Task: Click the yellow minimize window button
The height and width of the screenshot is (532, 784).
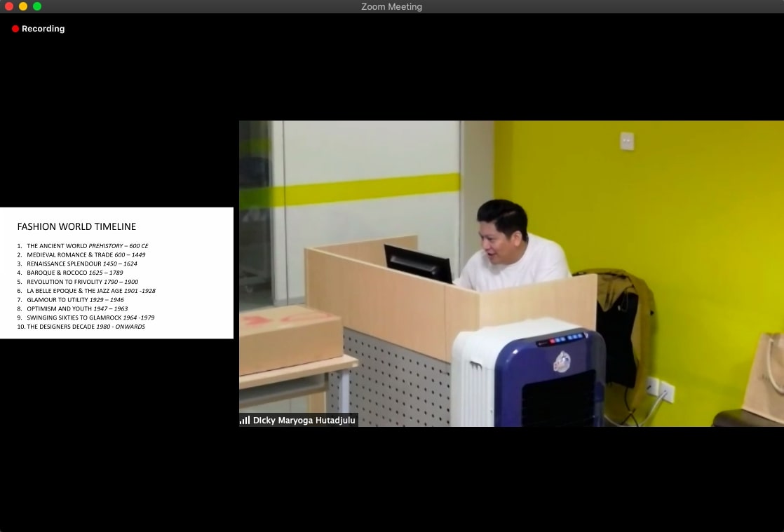Action: pyautogui.click(x=23, y=6)
